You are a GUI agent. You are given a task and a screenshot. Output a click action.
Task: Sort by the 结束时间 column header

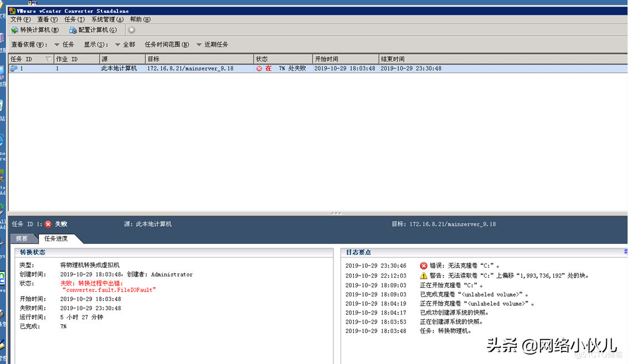[503, 59]
